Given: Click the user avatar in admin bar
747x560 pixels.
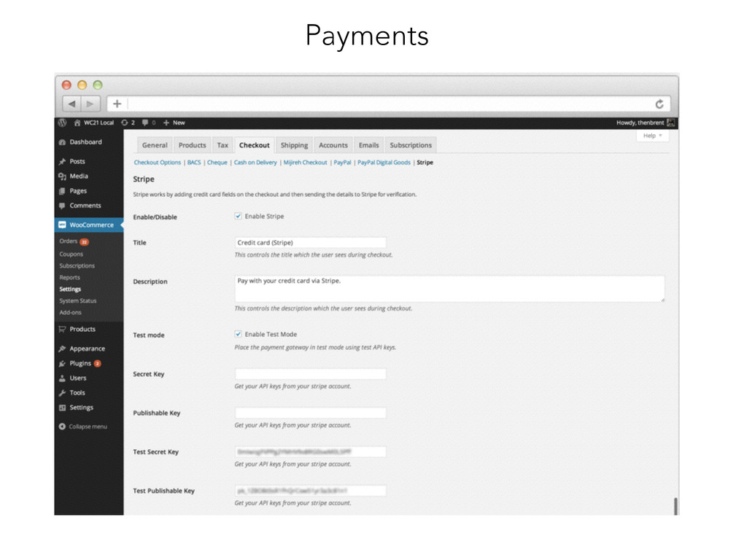Looking at the screenshot, I should click(x=671, y=122).
